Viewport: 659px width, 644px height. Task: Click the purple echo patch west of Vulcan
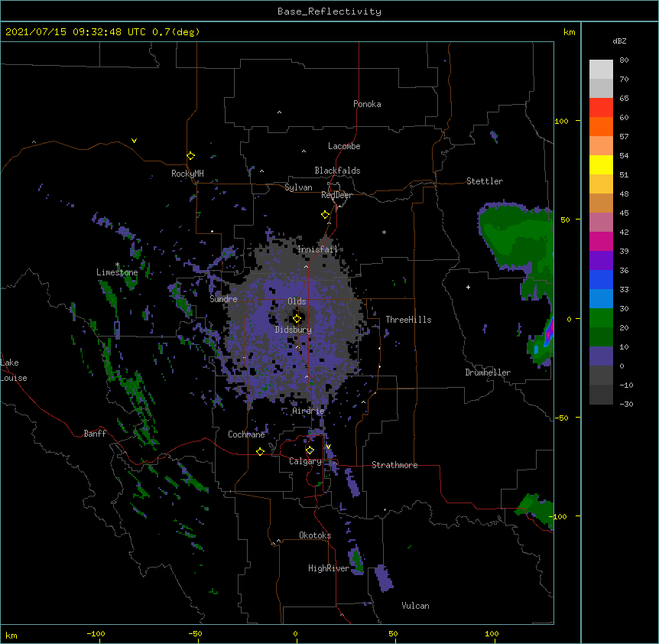coord(383,578)
